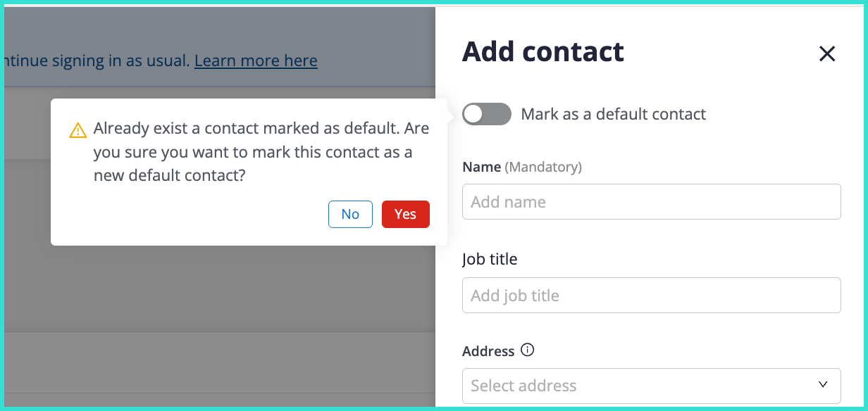
Task: Click the 'Mark as a default contact' label
Action: [613, 114]
